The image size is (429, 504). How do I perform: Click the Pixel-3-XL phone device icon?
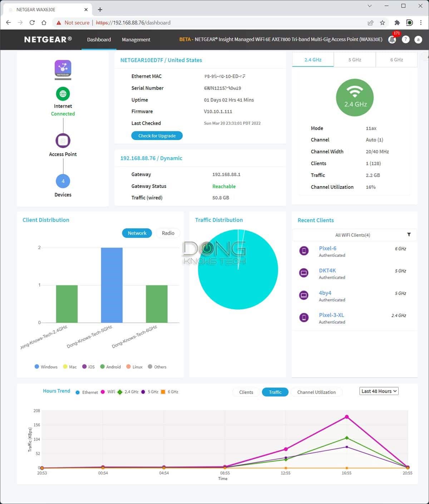[x=304, y=317]
